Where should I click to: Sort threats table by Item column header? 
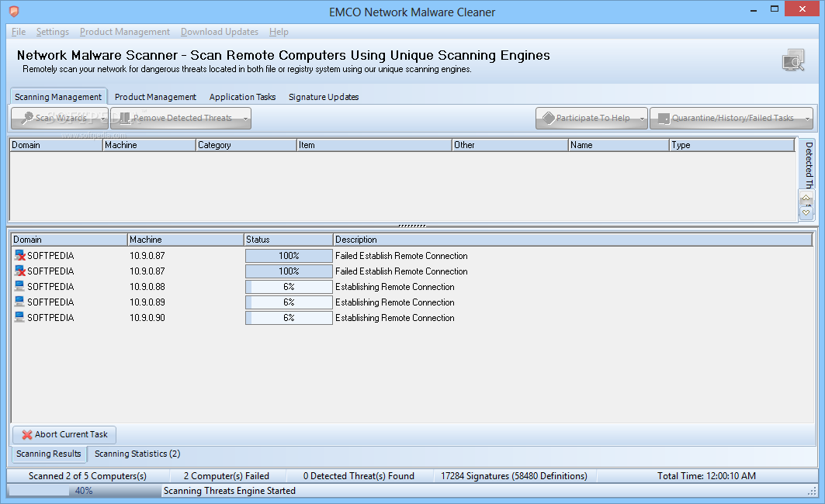tap(374, 145)
